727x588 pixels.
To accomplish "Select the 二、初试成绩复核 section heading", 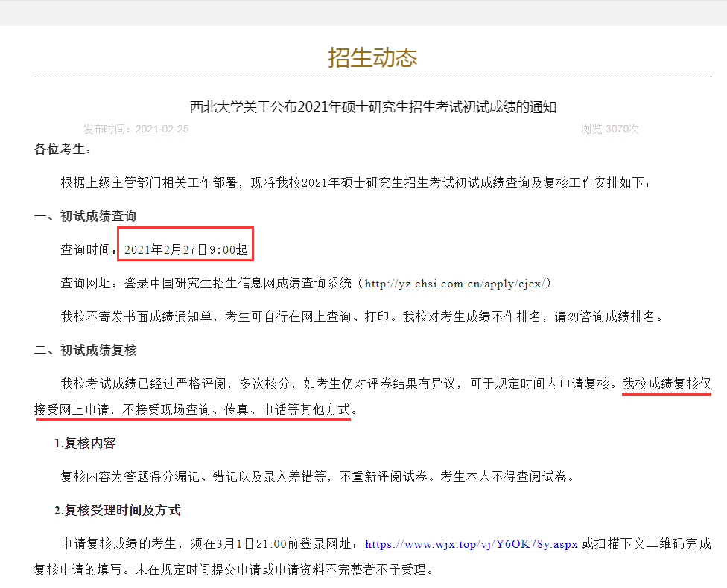I will pos(85,350).
